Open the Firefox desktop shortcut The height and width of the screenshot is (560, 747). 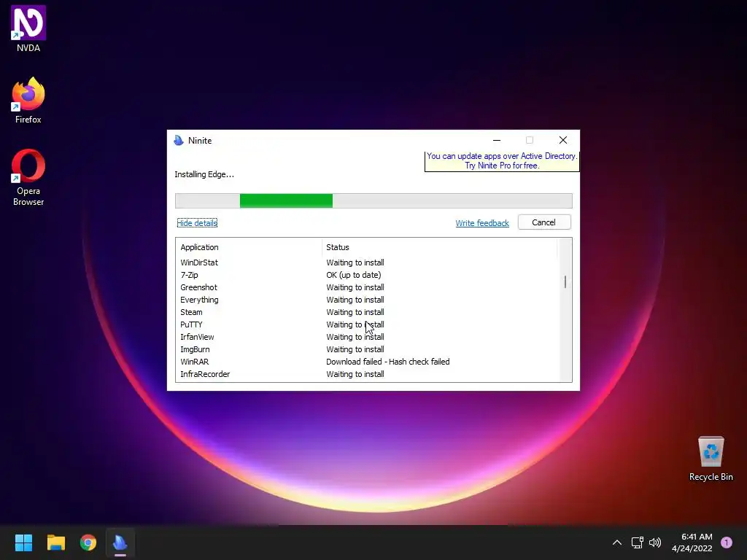coord(28,101)
